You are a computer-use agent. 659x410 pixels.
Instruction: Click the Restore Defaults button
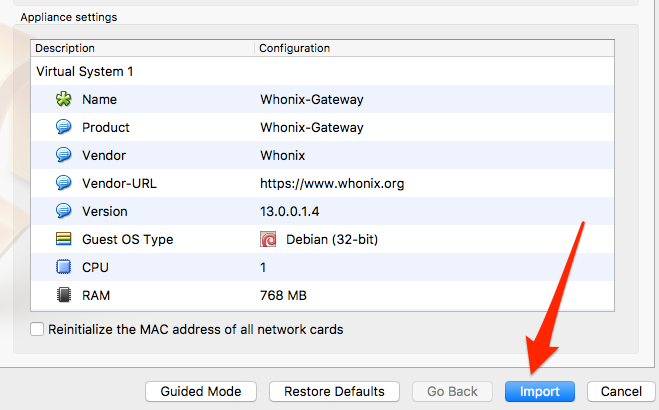(x=334, y=392)
